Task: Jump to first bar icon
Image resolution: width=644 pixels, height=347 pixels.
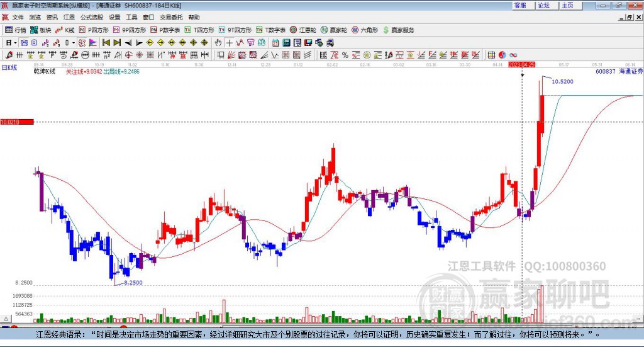Action: (106, 43)
